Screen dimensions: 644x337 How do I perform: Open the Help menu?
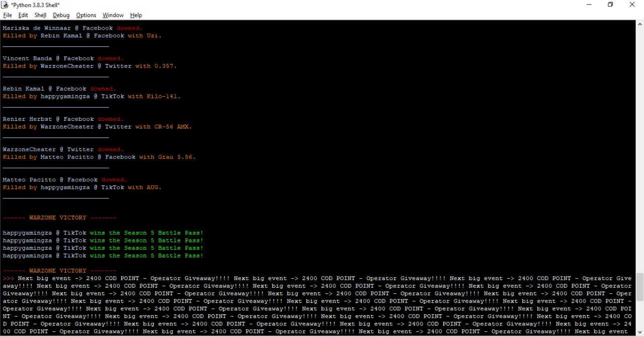tap(136, 15)
